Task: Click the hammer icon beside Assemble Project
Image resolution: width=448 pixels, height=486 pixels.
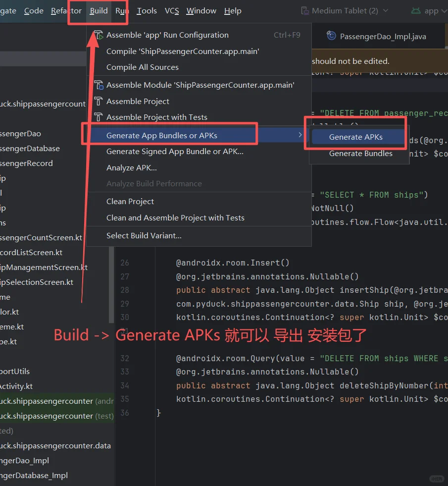Action: 98,102
